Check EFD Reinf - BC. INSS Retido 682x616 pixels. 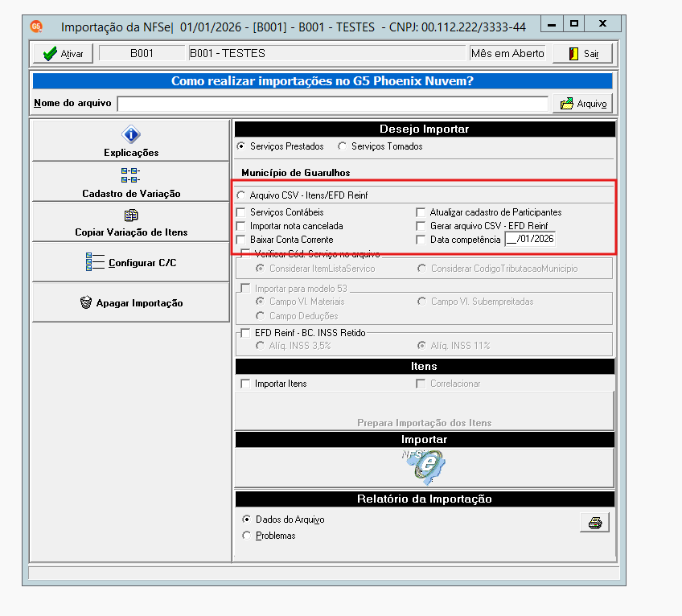246,333
